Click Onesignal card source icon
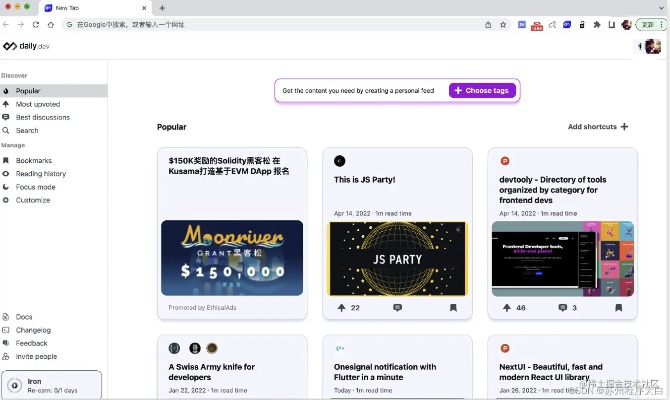Screen dimensions: 670x400 (x=340, y=348)
